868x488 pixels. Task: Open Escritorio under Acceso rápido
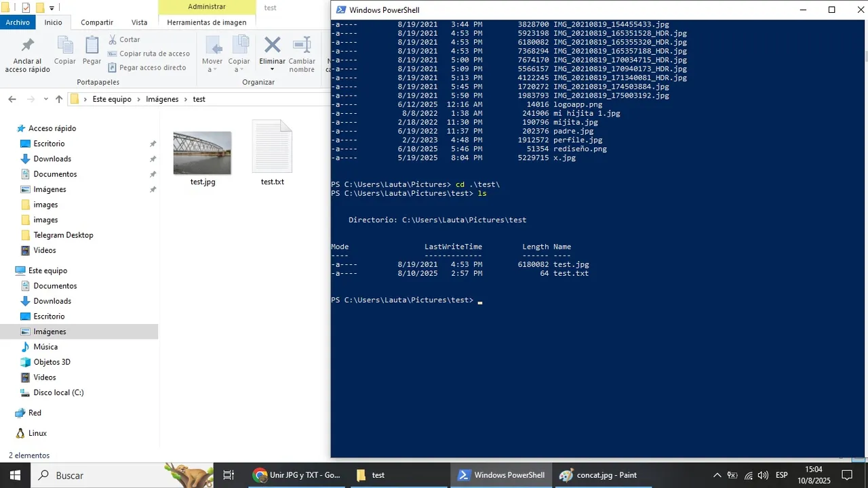[49, 144]
